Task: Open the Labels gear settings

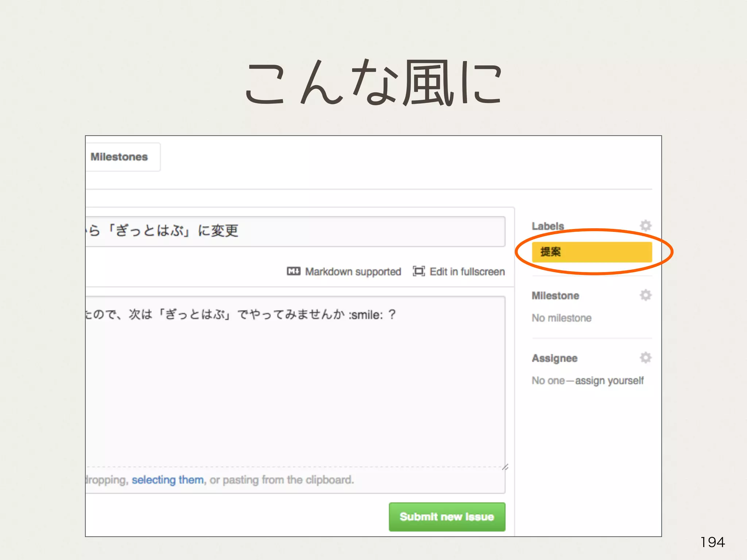Action: click(x=645, y=226)
